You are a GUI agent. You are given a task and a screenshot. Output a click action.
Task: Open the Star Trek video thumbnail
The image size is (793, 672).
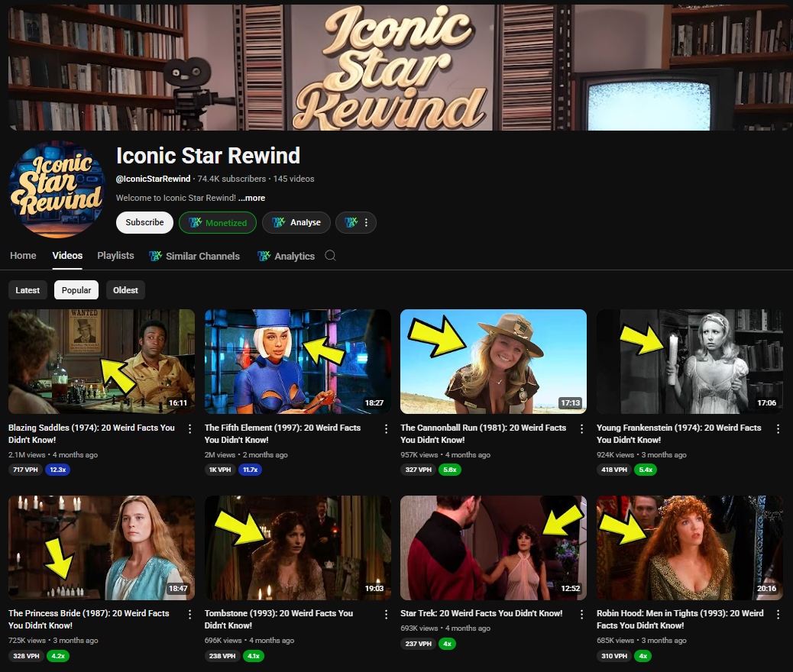494,548
